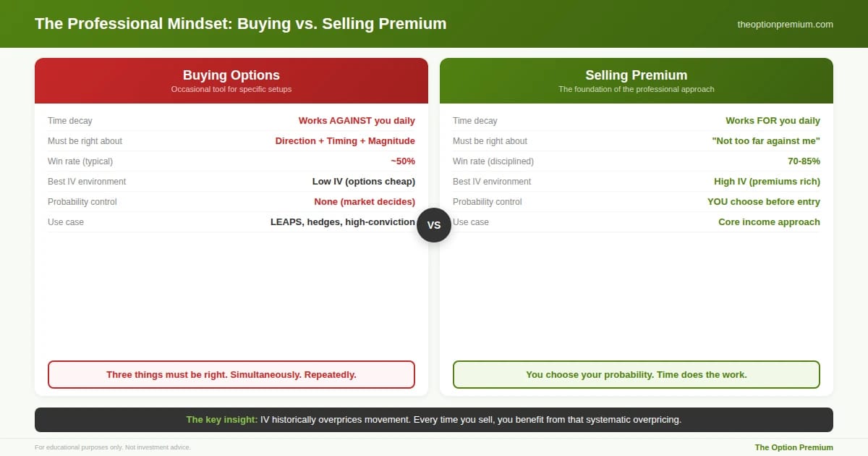
Task: Click the VS circle badge
Action: pos(434,225)
